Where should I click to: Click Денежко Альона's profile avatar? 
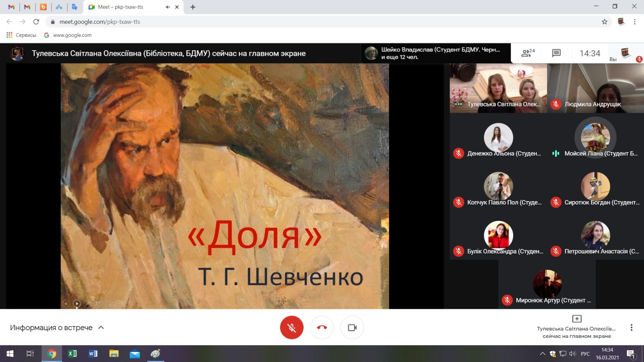pyautogui.click(x=498, y=137)
